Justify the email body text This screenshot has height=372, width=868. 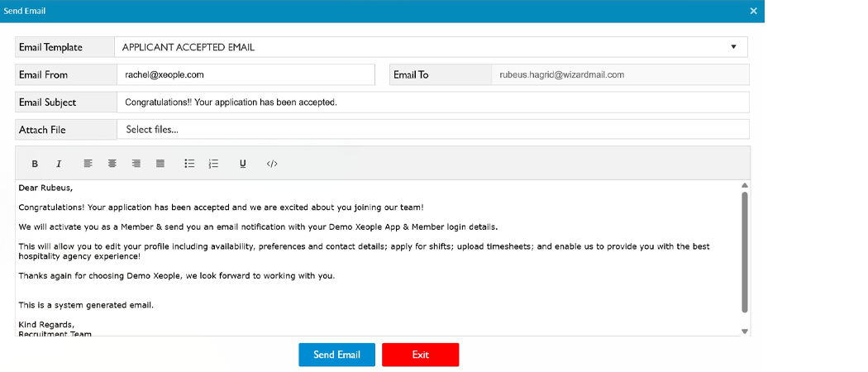click(160, 164)
